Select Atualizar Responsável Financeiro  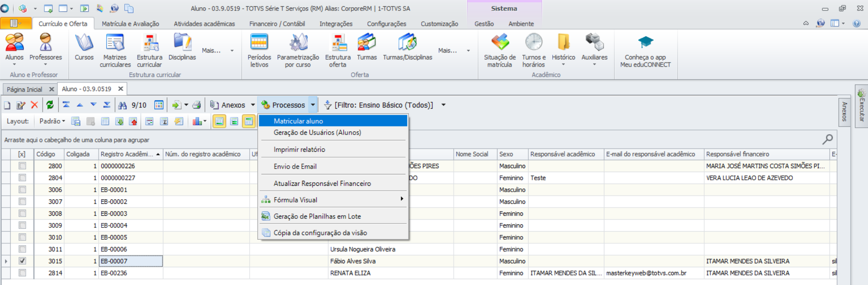click(333, 183)
